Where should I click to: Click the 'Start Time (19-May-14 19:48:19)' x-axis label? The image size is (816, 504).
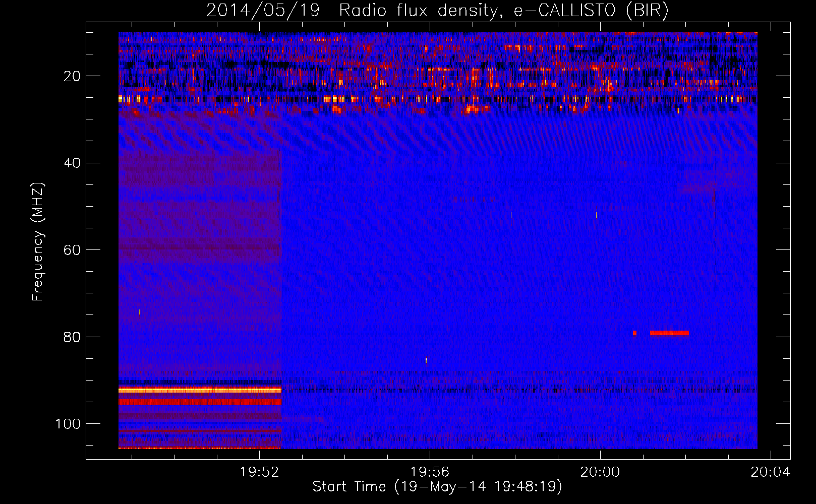tap(437, 487)
